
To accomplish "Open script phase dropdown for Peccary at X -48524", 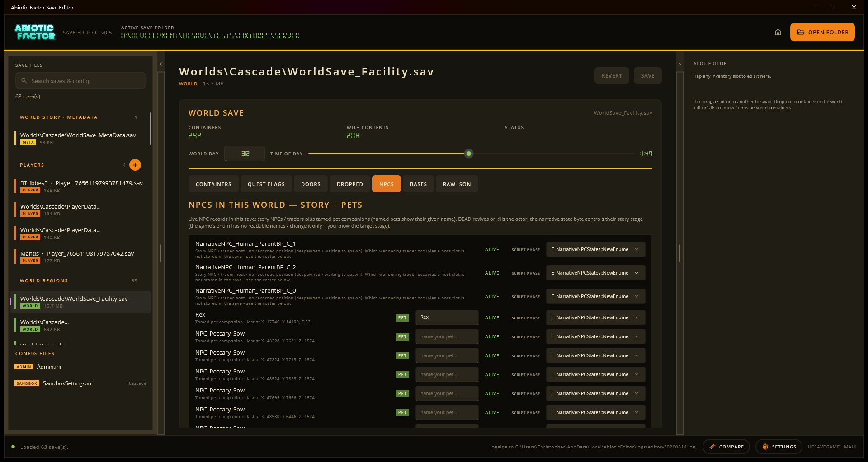I will tap(595, 374).
